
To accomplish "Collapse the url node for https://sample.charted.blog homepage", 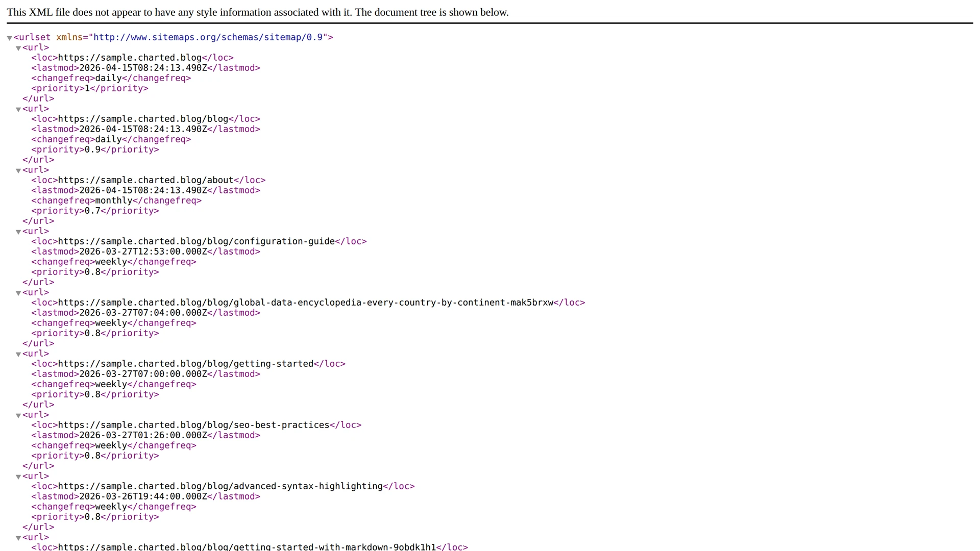I will (x=18, y=48).
